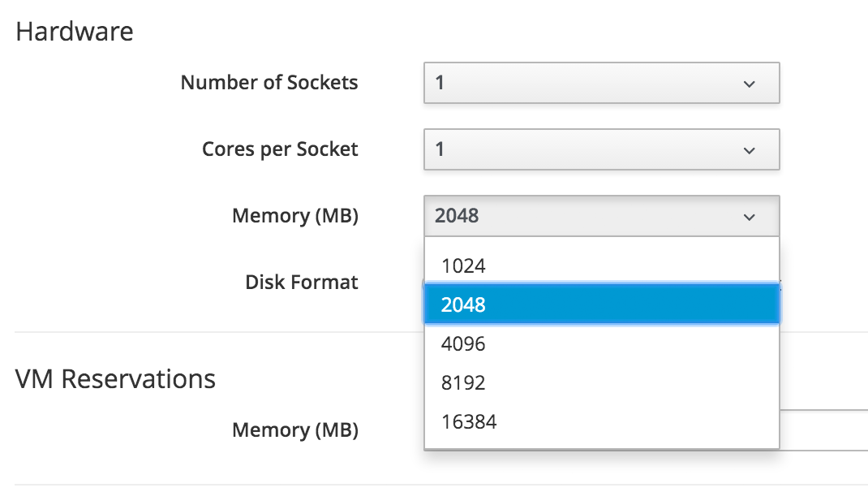Click the Disk Format label
Screen dimensions: 868x492
tap(302, 283)
